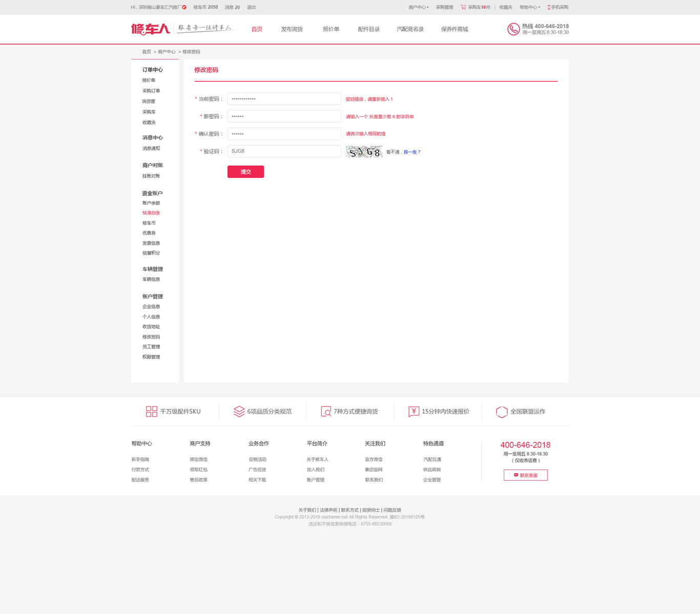Click the captcha image SJG8
Image resolution: width=700 pixels, height=614 pixels.
tap(364, 152)
